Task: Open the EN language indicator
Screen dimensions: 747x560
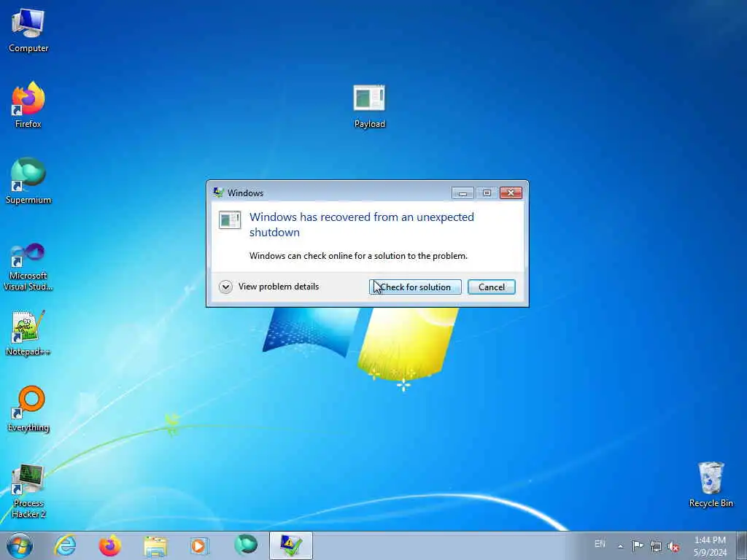Action: (x=600, y=543)
